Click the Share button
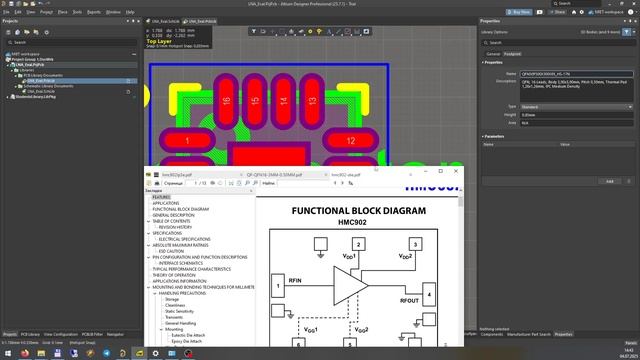This screenshot has height=360, width=640. tap(557, 12)
